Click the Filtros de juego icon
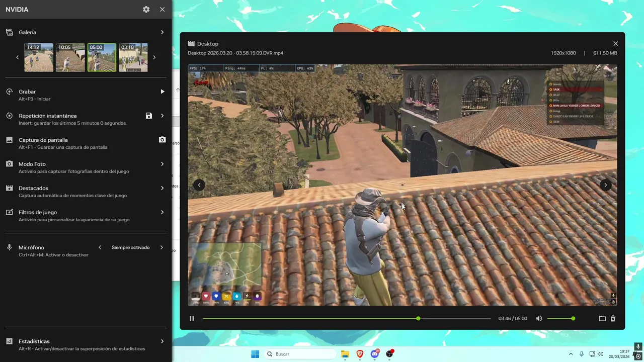 [x=9, y=212]
